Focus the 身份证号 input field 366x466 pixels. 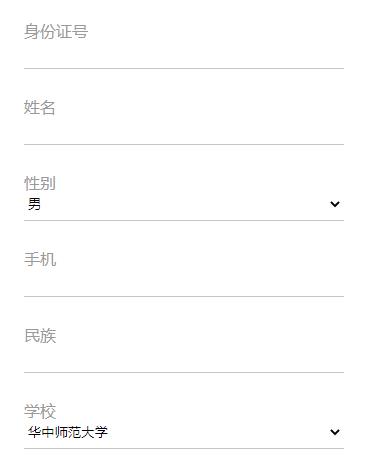click(184, 42)
